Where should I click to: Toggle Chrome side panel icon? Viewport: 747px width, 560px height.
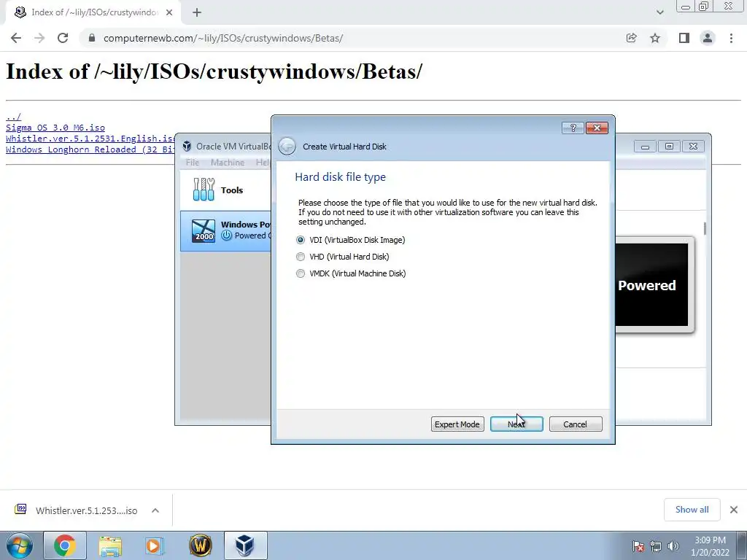(684, 38)
